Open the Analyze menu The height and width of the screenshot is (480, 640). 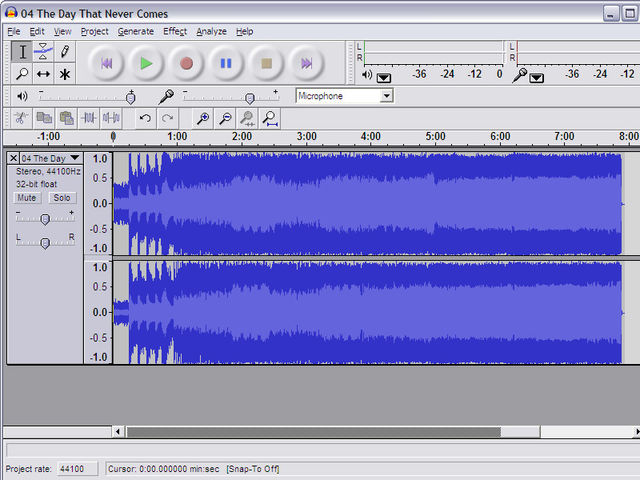[x=211, y=31]
